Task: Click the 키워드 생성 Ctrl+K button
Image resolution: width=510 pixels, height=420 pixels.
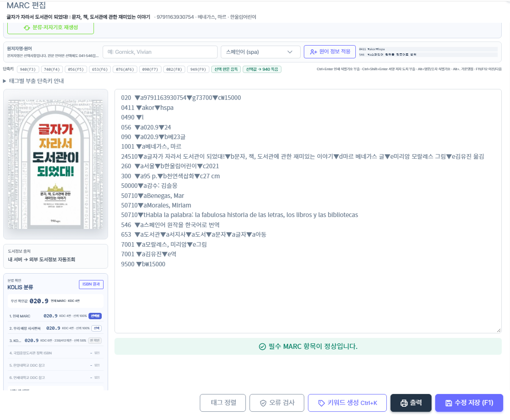Action: pyautogui.click(x=347, y=403)
